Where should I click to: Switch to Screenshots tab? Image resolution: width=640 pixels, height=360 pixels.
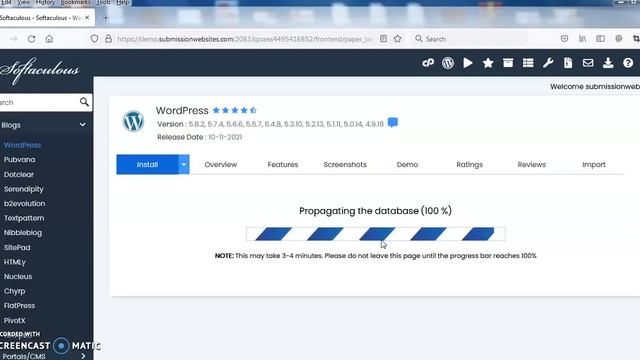coord(345,164)
